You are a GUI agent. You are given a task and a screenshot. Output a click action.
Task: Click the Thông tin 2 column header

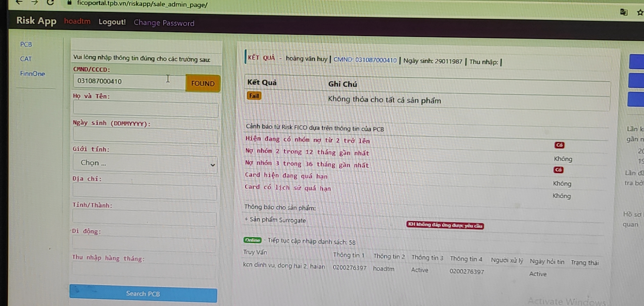point(389,256)
